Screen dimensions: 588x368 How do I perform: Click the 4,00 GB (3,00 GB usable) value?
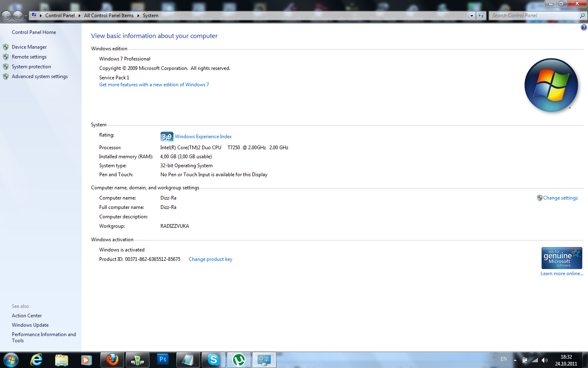tap(186, 157)
